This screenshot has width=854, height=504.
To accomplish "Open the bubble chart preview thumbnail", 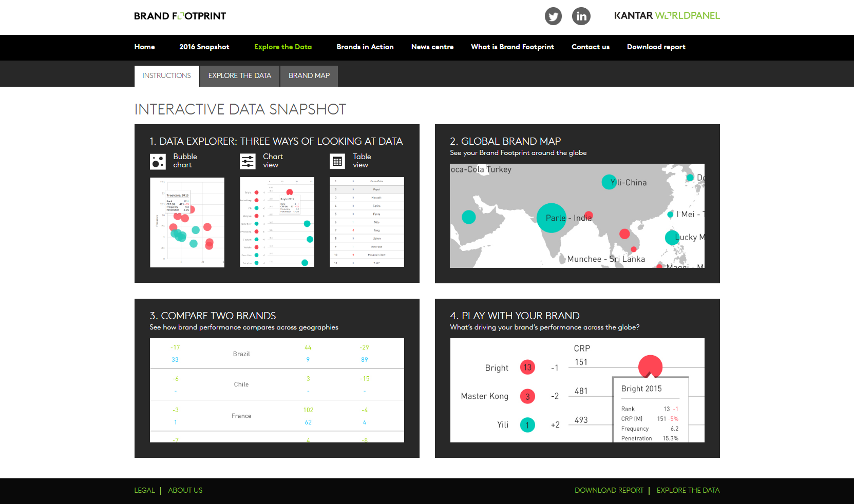I will pyautogui.click(x=187, y=222).
